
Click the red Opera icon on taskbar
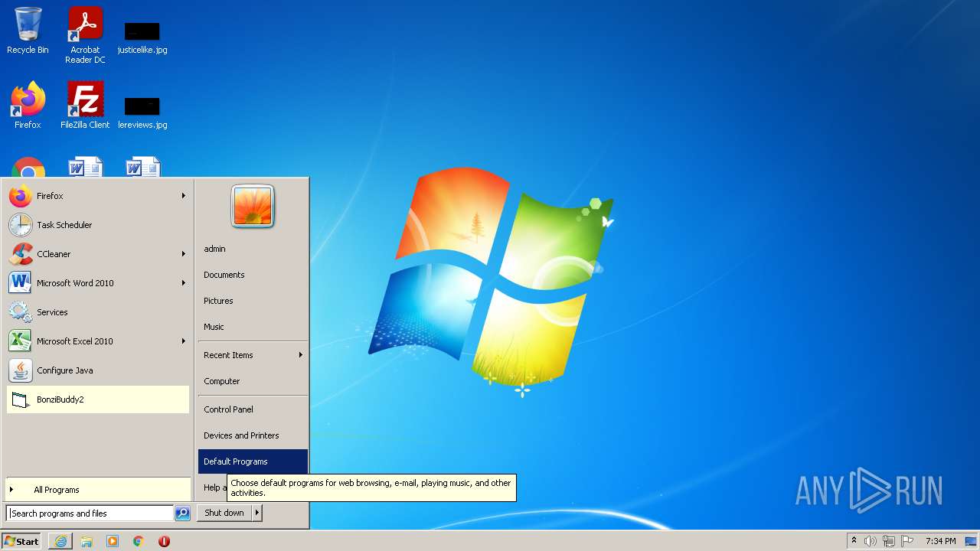coord(164,541)
